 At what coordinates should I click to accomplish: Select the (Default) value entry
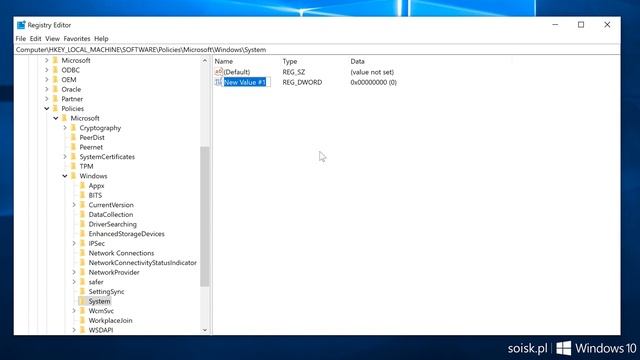tap(237, 72)
